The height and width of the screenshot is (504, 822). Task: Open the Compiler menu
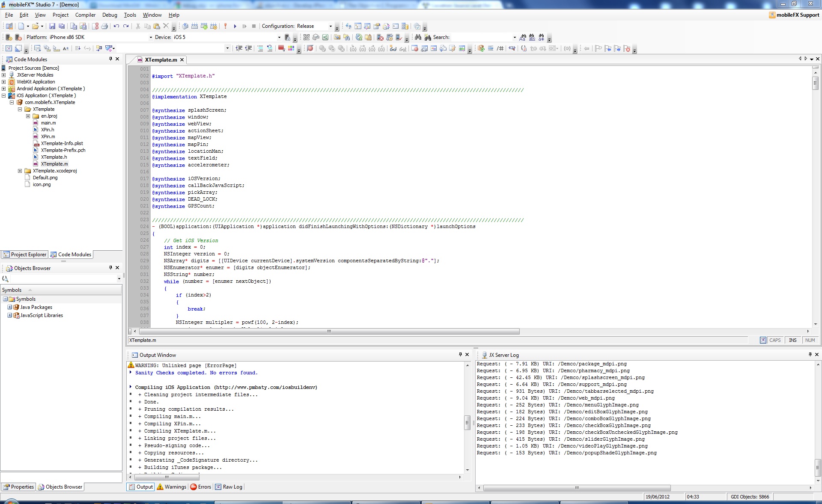pos(85,15)
